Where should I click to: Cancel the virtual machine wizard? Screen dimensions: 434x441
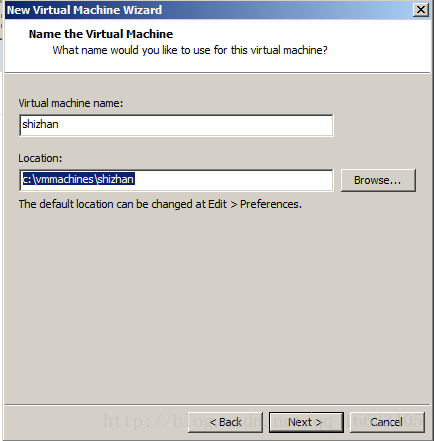coord(387,422)
